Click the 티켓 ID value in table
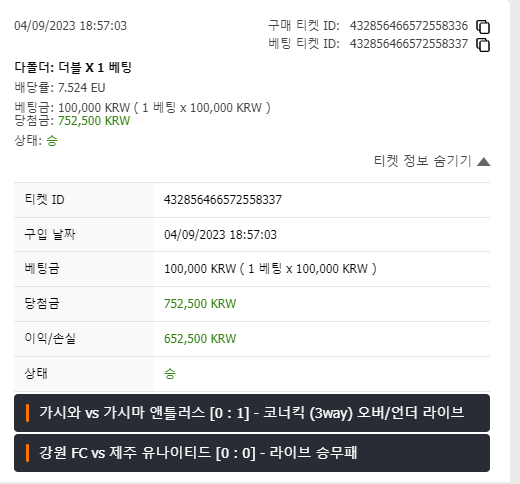Viewport: 520px width, 484px height. click(223, 200)
